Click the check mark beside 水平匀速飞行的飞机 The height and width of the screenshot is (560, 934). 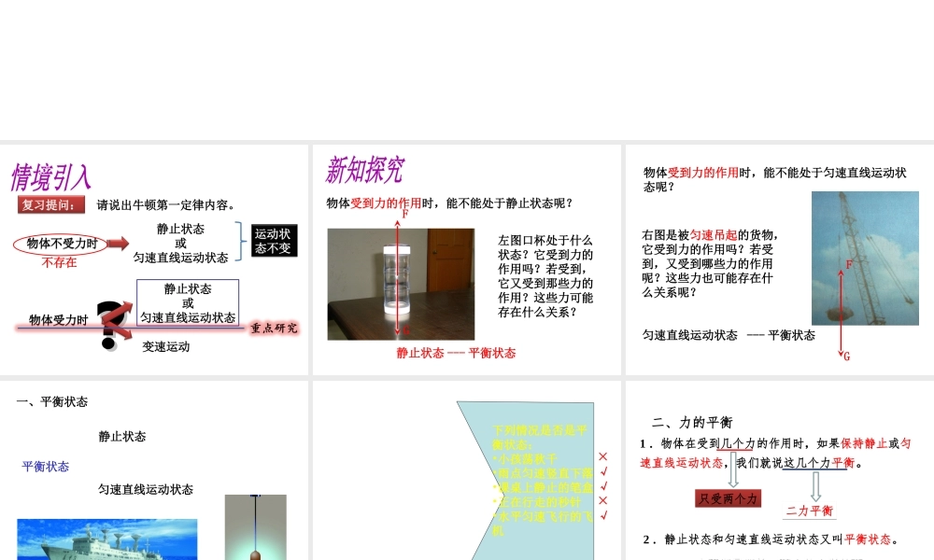coord(603,515)
